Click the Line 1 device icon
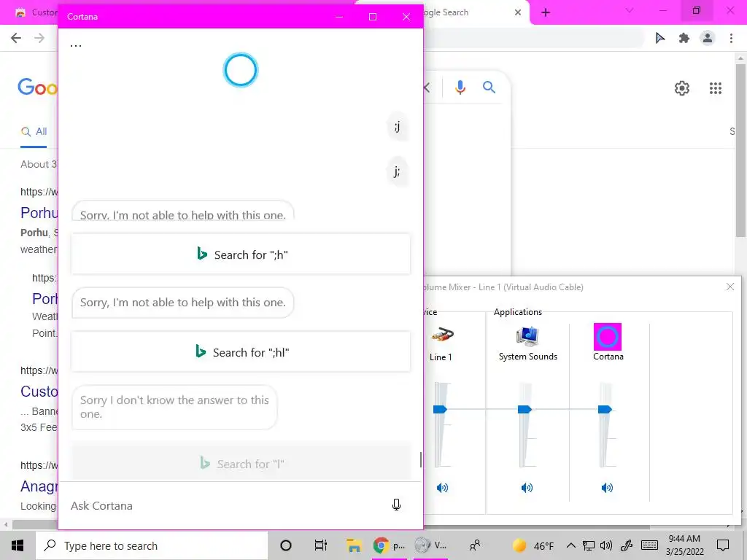Screen dimensions: 747x560 pos(441,335)
